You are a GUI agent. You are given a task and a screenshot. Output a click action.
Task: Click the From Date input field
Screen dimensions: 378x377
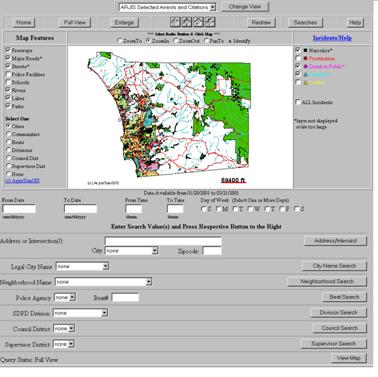(19, 209)
